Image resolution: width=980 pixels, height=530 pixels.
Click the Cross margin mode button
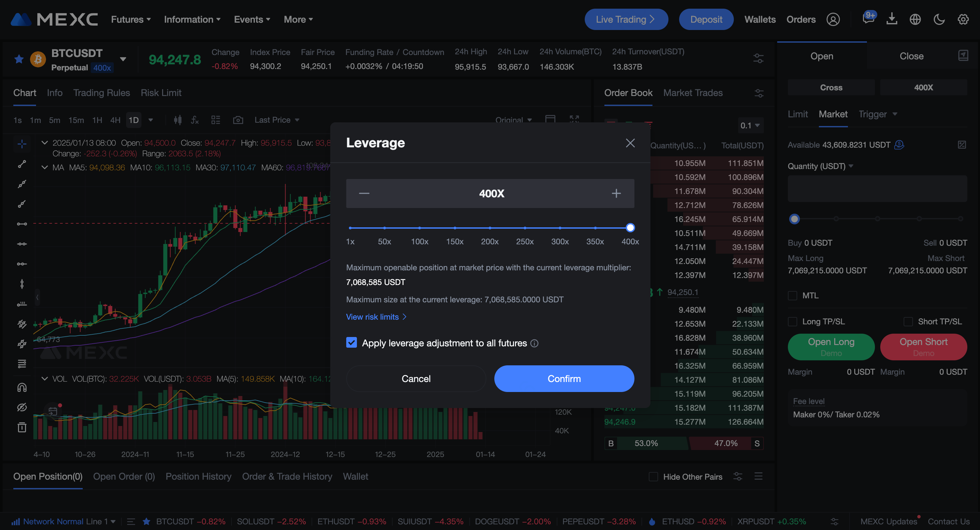831,87
